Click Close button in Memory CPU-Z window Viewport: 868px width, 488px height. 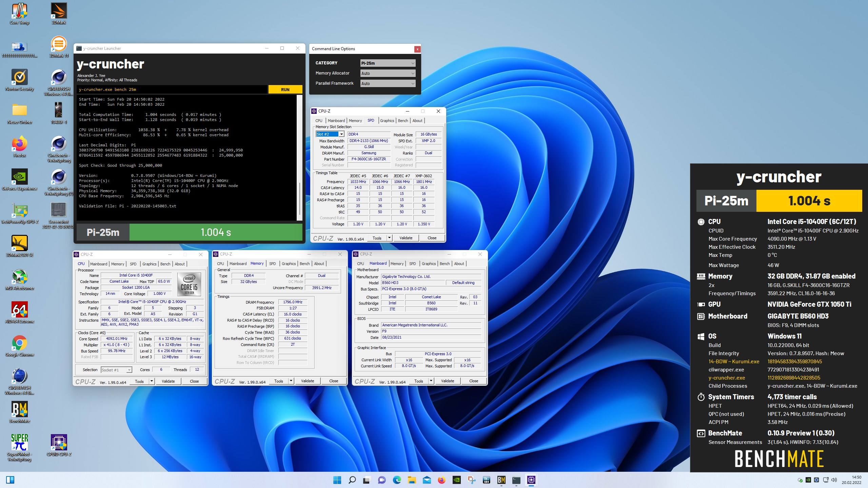[334, 381]
